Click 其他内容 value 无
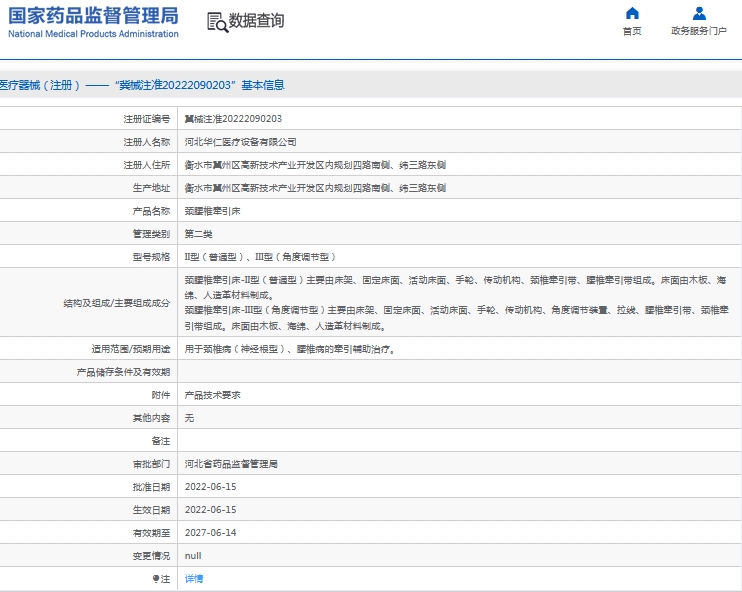This screenshot has height=592, width=742. point(189,418)
